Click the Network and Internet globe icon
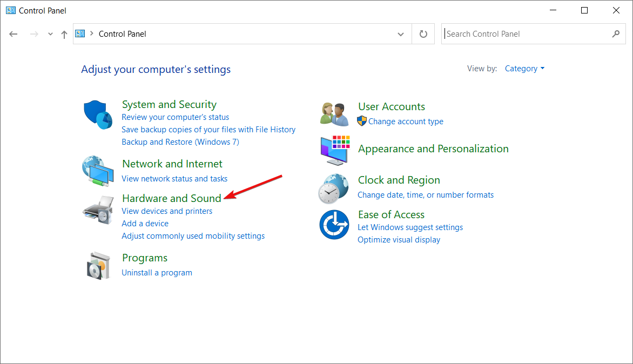The width and height of the screenshot is (633, 364). [x=98, y=170]
